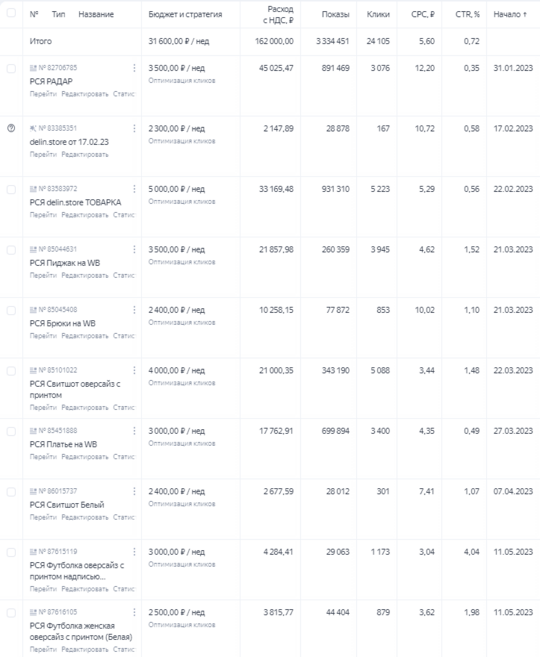
Task: Open kebab menu for РСЯ delin.store ТОВАРКА
Action: tap(134, 189)
